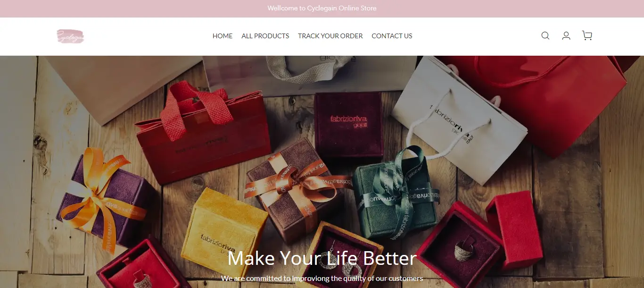Click the Make Your Life Better heading
The width and height of the screenshot is (644, 288).
[x=322, y=258]
